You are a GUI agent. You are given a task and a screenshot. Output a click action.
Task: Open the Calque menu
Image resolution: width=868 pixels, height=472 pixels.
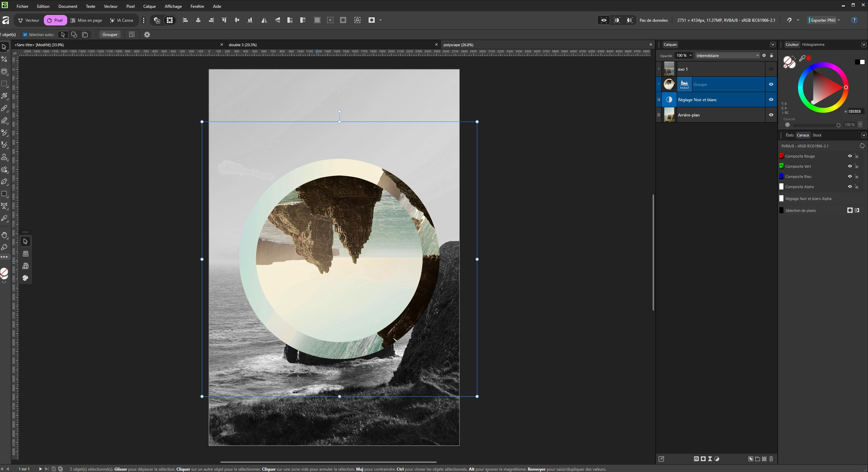[x=149, y=6]
